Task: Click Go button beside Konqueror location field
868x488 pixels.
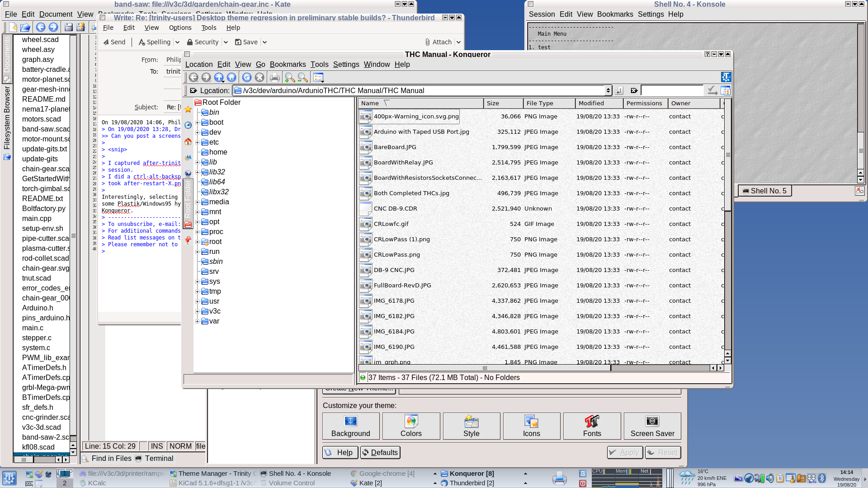Action: (x=619, y=90)
